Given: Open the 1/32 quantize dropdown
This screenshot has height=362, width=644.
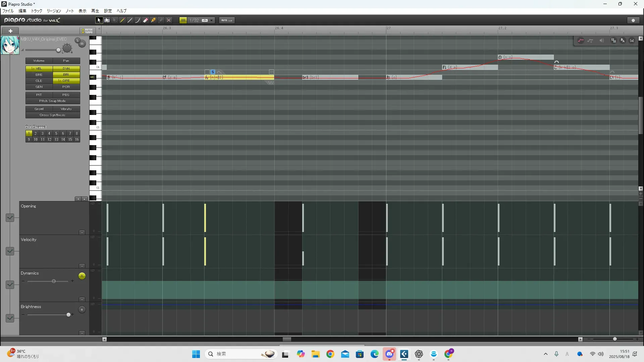Looking at the screenshot, I should point(211,20).
